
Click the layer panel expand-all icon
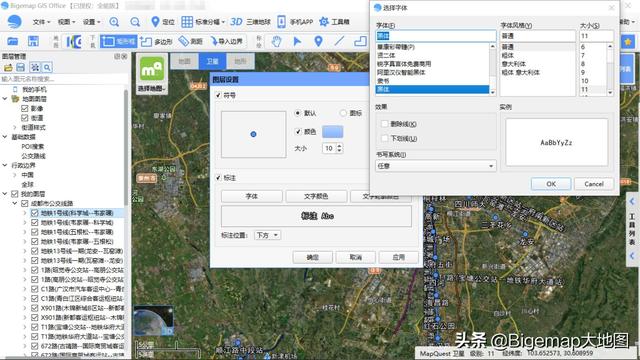click(x=35, y=67)
